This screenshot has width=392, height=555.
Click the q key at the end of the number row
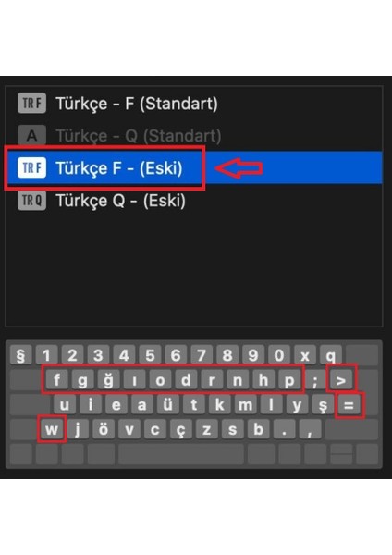[x=331, y=355]
